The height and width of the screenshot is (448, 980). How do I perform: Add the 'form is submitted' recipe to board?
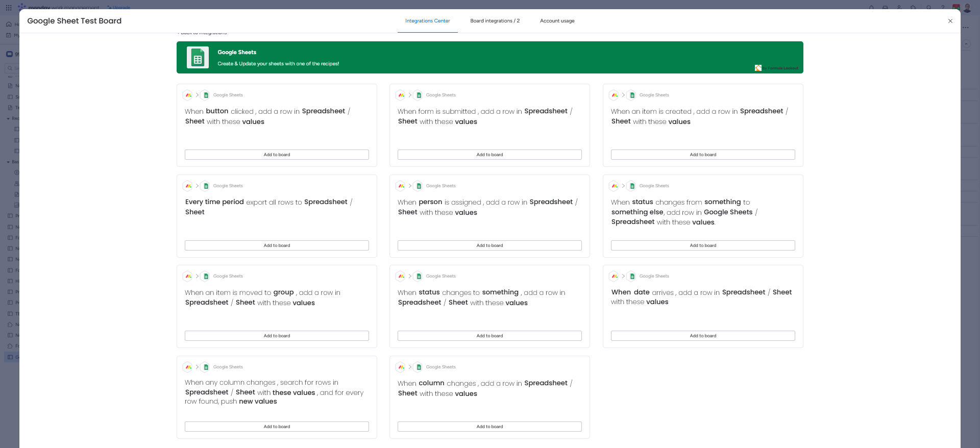point(489,155)
